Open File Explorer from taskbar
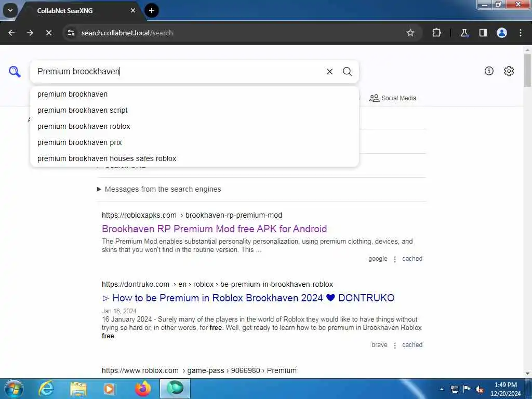 78,389
